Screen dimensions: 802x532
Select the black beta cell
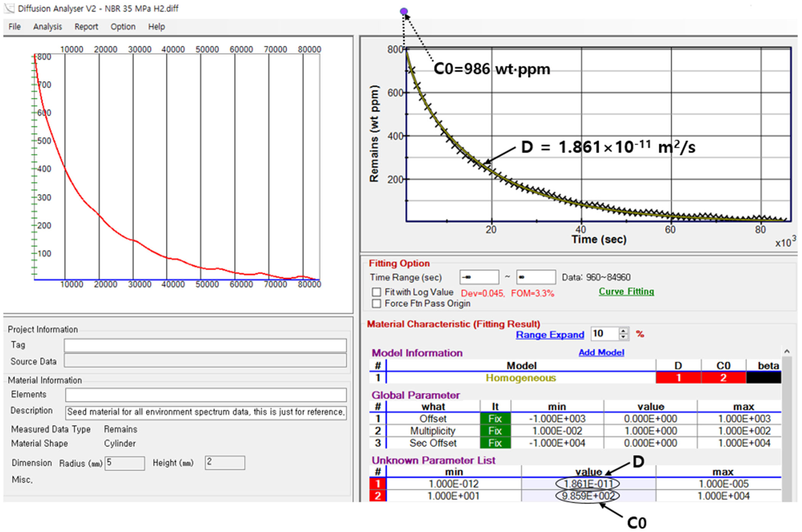(x=763, y=378)
